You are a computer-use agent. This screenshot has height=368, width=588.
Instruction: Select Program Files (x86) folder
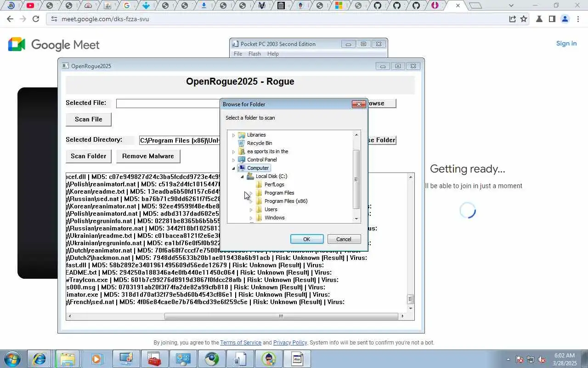(286, 201)
